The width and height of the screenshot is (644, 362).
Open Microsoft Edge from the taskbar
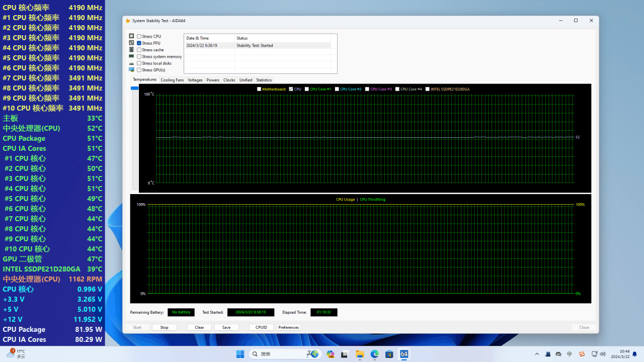375,354
